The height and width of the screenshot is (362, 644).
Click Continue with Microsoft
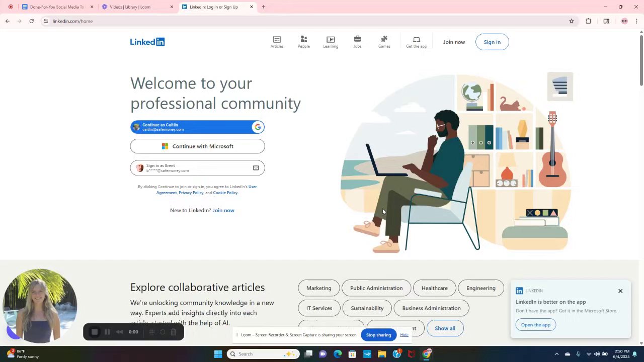click(x=197, y=146)
